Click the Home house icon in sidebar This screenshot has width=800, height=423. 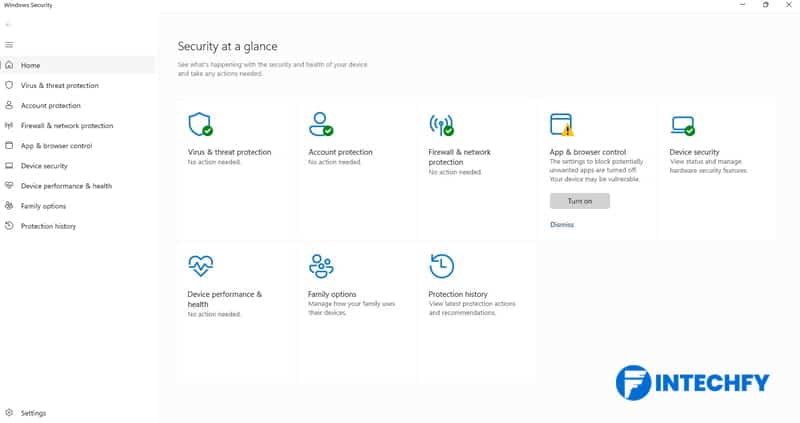click(x=9, y=65)
